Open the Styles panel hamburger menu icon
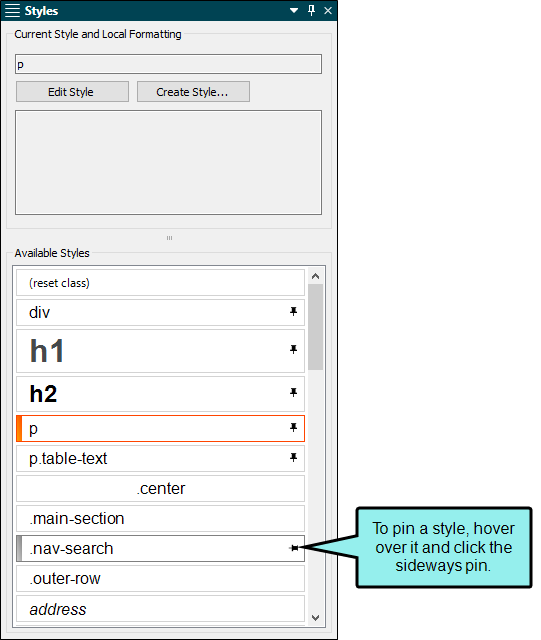541x640 pixels. tap(12, 11)
